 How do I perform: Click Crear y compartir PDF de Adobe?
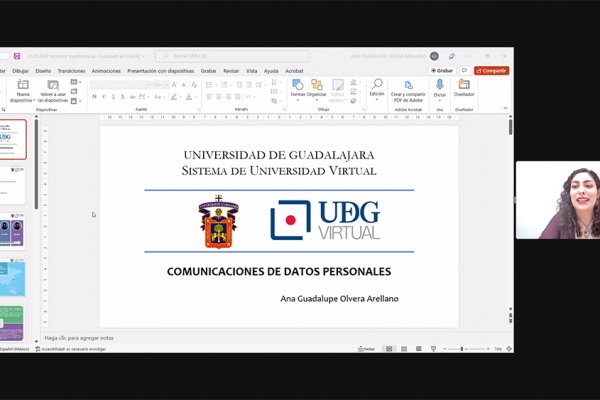(x=408, y=91)
